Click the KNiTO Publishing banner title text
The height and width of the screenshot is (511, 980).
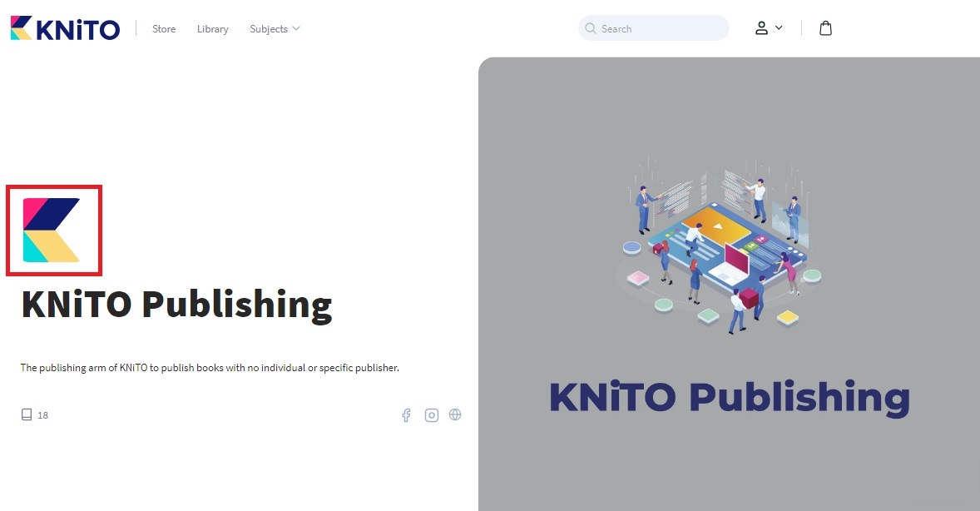[x=729, y=398]
